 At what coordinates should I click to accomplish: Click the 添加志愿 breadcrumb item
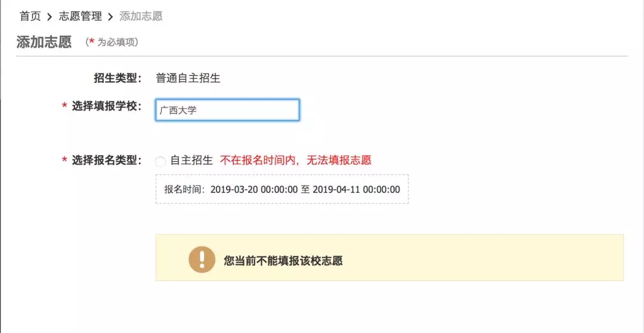tap(141, 16)
